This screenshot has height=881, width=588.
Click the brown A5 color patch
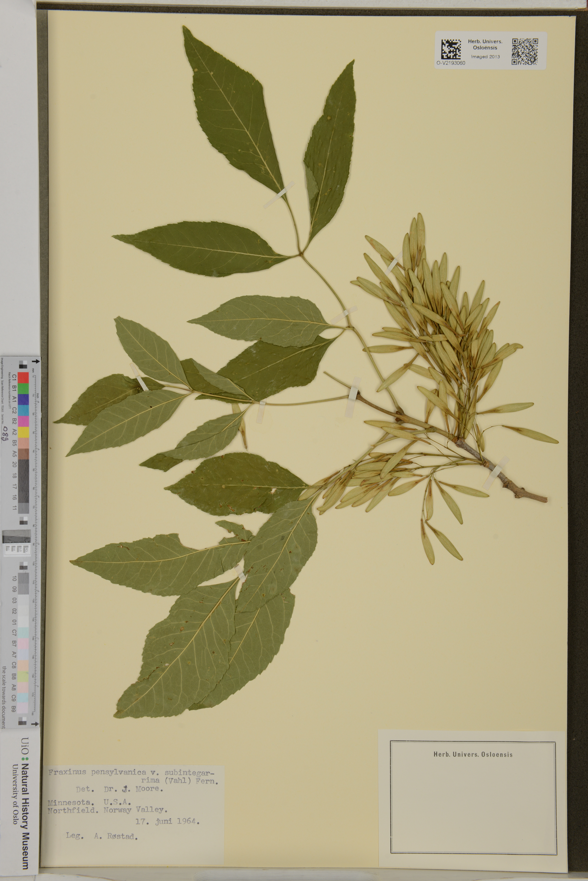tap(23, 454)
